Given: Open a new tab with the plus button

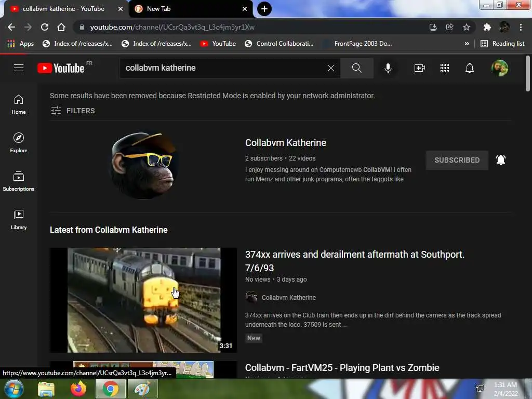Looking at the screenshot, I should point(264,9).
